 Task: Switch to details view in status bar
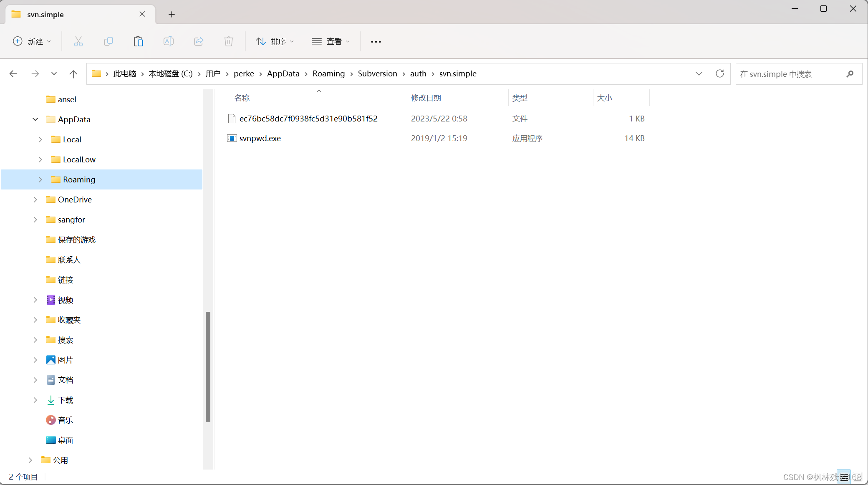tap(844, 477)
